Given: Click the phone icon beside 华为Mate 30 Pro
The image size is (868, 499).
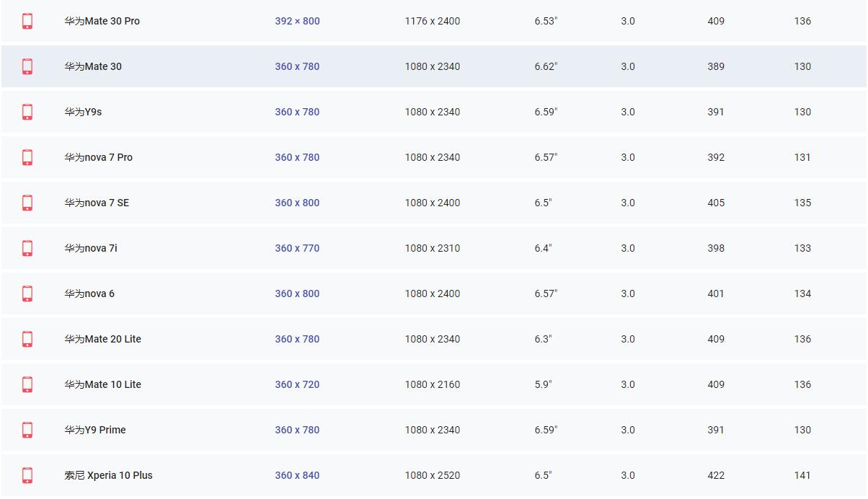Looking at the screenshot, I should coord(27,21).
